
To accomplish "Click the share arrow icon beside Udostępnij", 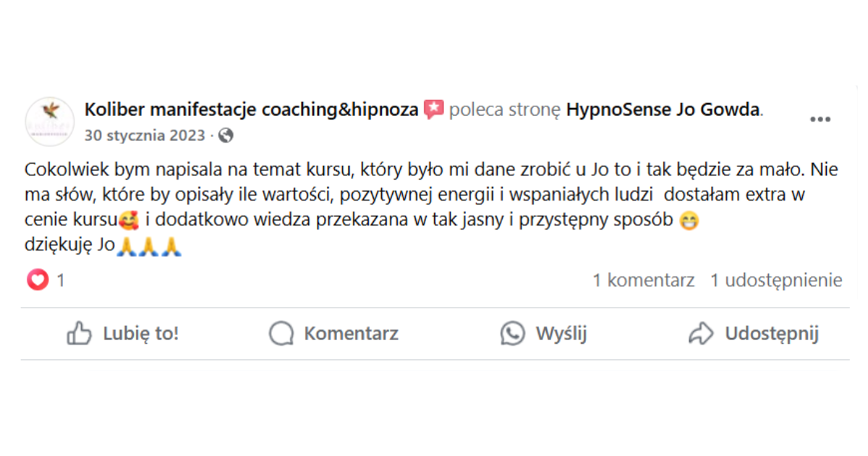I will [701, 334].
